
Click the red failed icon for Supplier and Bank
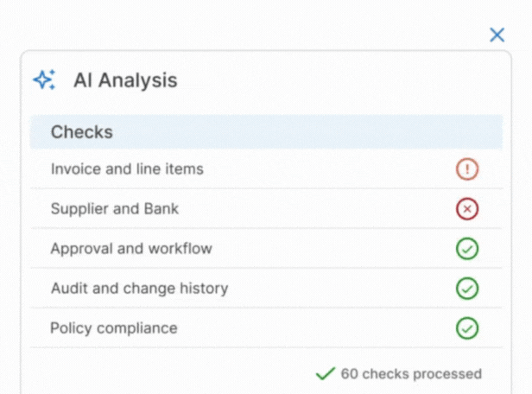(x=467, y=209)
